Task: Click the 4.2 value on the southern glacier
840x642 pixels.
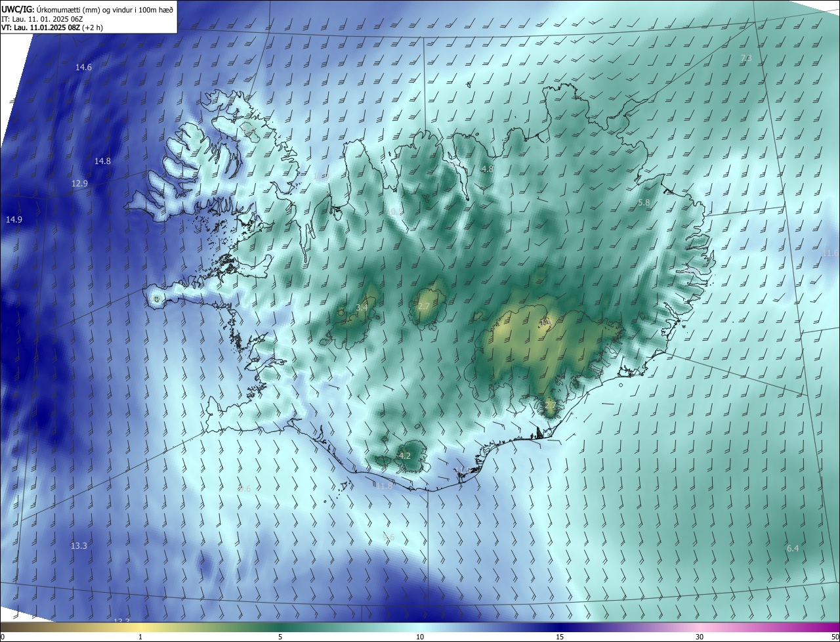Action: [x=405, y=456]
